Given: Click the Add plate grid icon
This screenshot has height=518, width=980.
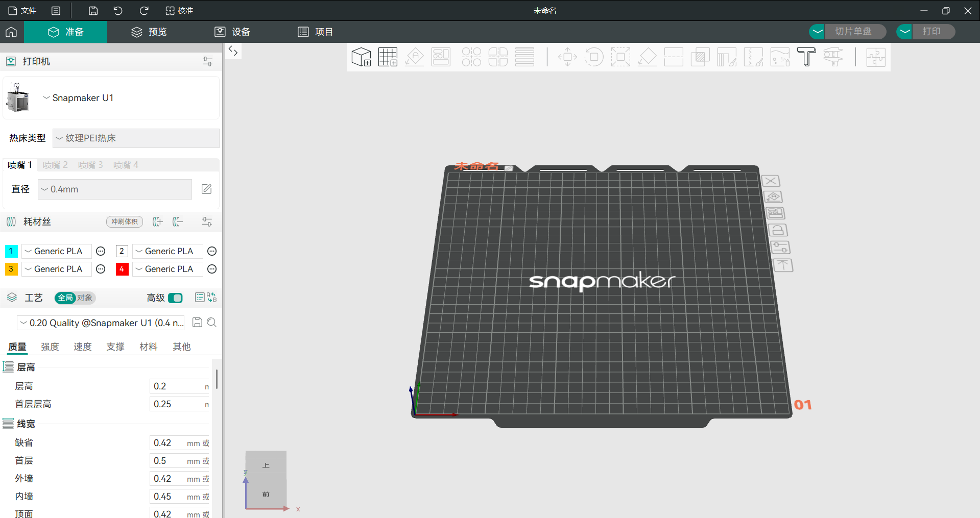Looking at the screenshot, I should pos(388,57).
